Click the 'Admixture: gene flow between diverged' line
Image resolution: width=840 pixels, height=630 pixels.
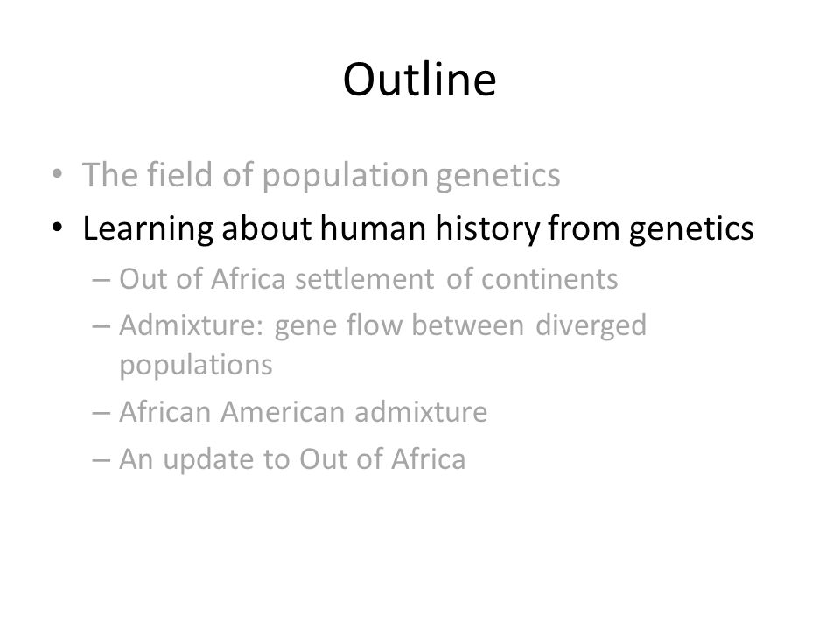[x=383, y=325]
